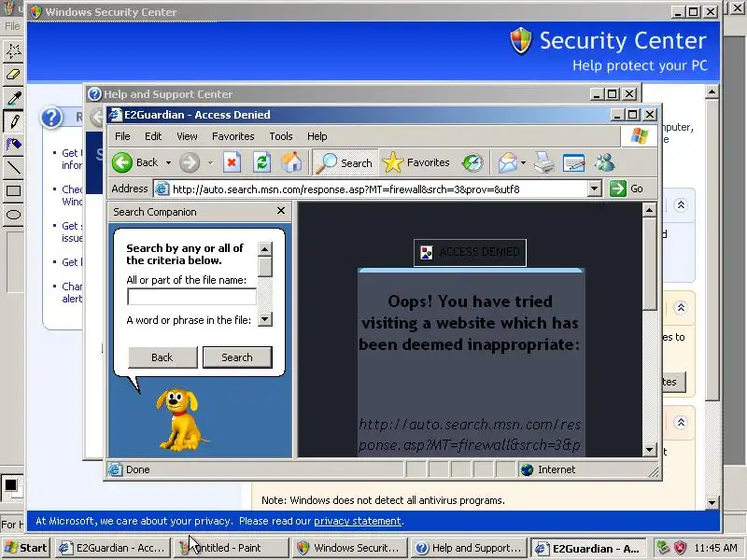This screenshot has width=747, height=560.
Task: Click the Edit page icon in toolbar
Action: pyautogui.click(x=574, y=162)
